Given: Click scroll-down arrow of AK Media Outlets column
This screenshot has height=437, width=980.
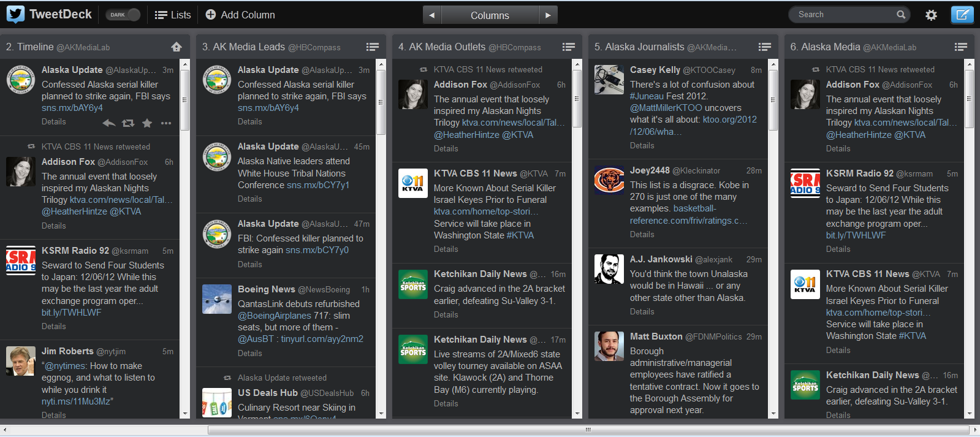Looking at the screenshot, I should click(577, 414).
